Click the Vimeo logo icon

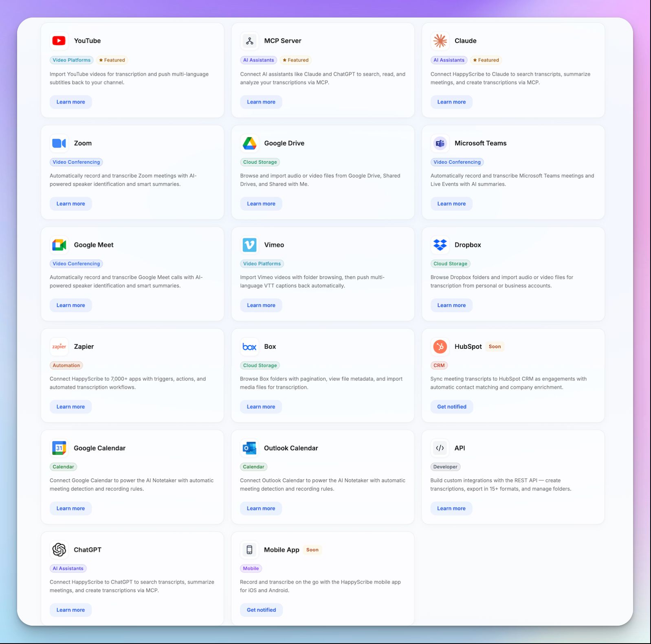click(x=249, y=245)
